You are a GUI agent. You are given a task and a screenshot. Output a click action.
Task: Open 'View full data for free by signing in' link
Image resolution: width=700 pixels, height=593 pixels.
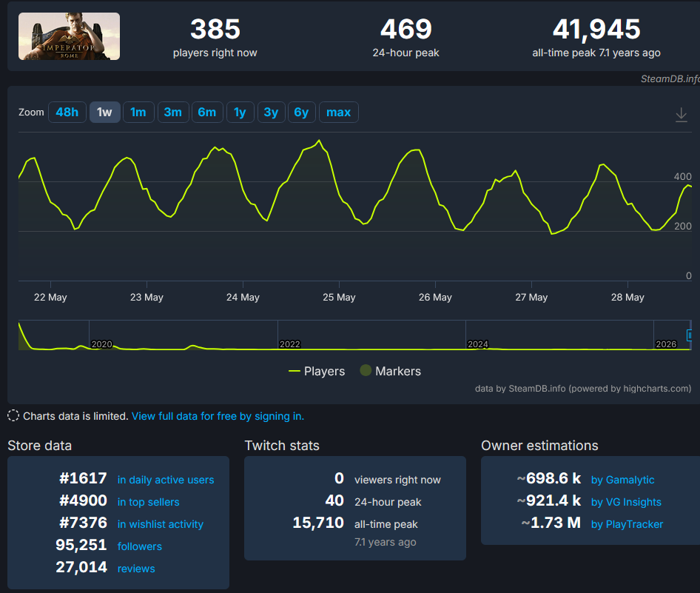(218, 416)
